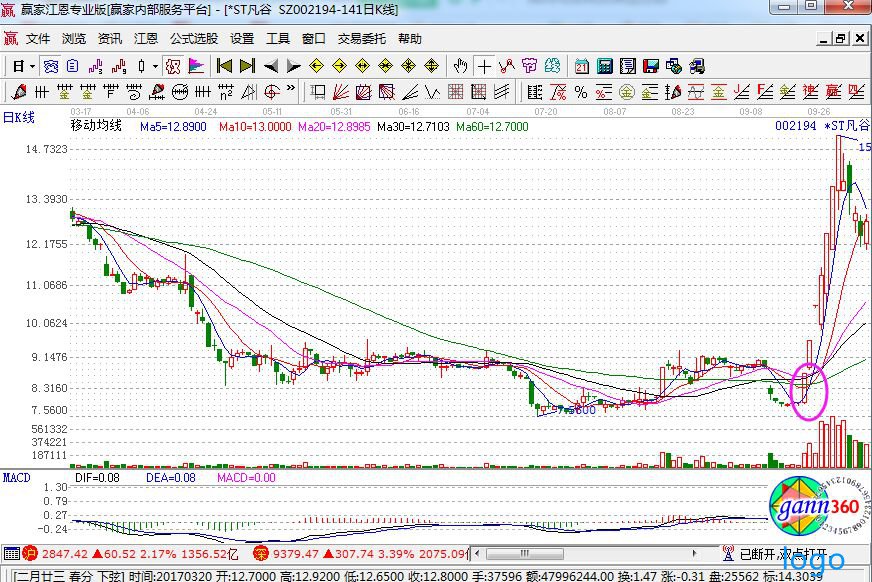Select the Gann fan angle lines tool

click(341, 92)
